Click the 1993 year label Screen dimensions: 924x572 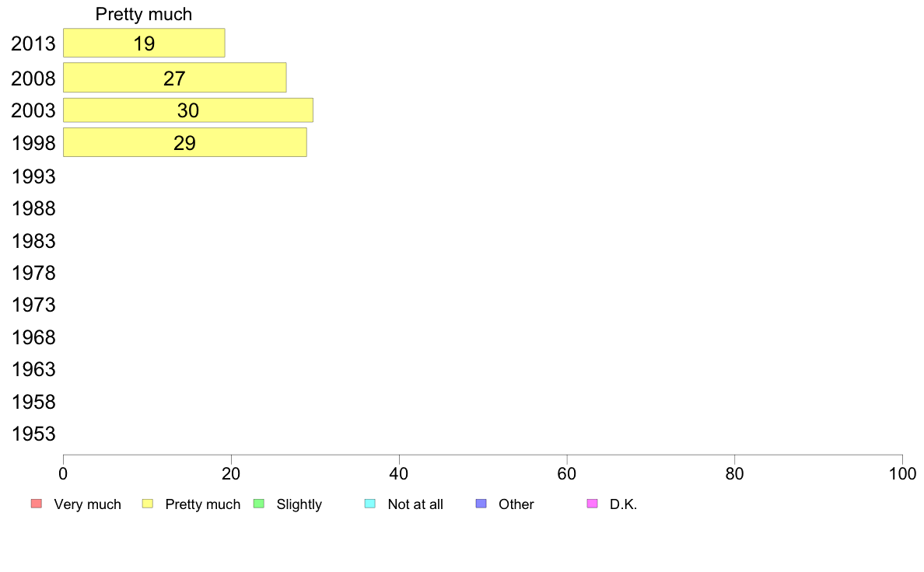point(33,176)
